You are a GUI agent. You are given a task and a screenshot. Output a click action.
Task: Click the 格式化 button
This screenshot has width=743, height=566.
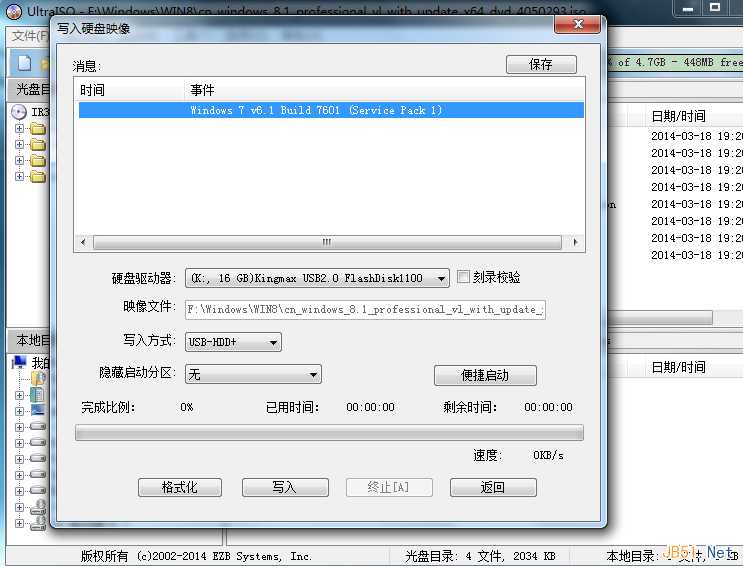[x=180, y=487]
